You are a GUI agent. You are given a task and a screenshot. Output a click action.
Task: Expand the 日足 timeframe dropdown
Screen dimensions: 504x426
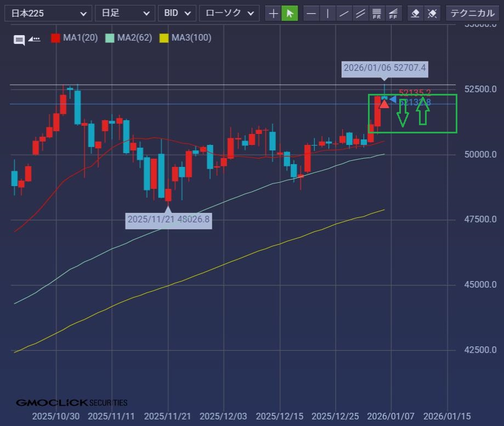(124, 13)
